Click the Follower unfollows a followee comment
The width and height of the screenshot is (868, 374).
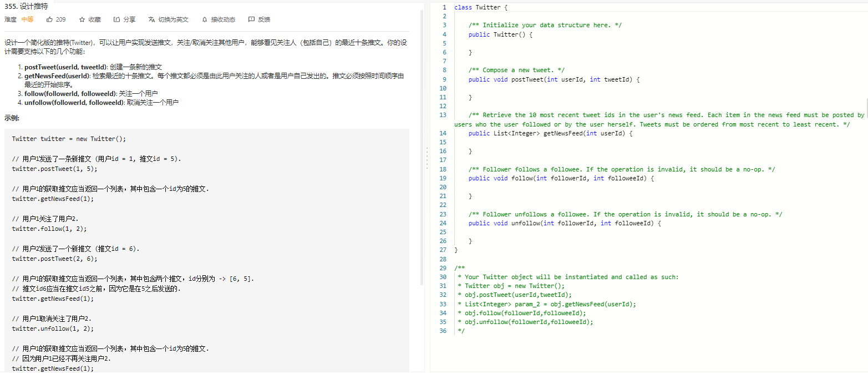[x=626, y=214]
